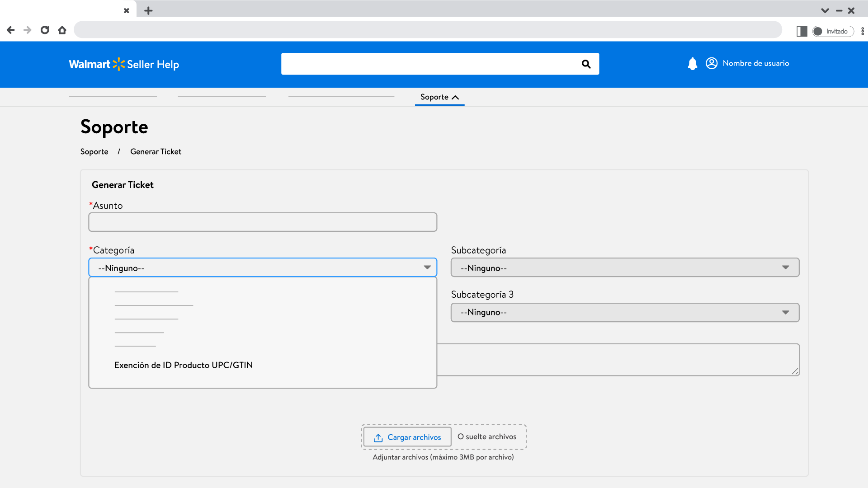Click inside the Asunto text field
This screenshot has height=488, width=868.
(262, 222)
